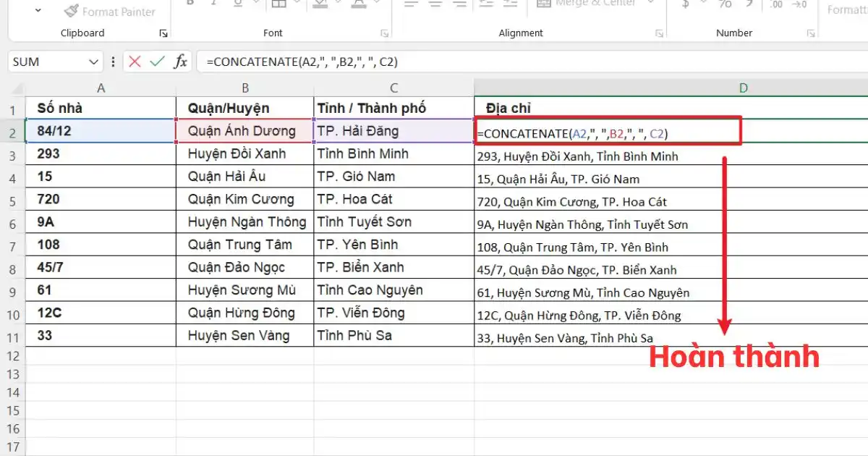Screen dimensions: 868x456
Task: Click in the formula bar CONCATENATE text
Action: [302, 62]
